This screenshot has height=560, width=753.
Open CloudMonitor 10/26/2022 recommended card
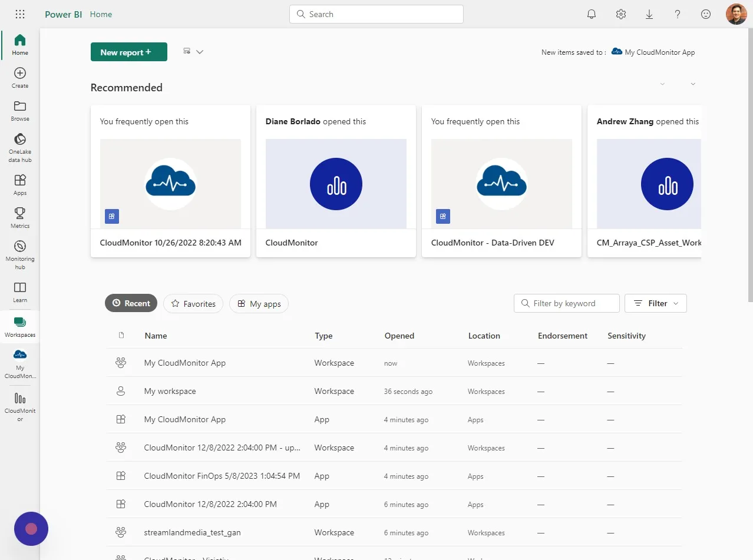[x=170, y=181]
